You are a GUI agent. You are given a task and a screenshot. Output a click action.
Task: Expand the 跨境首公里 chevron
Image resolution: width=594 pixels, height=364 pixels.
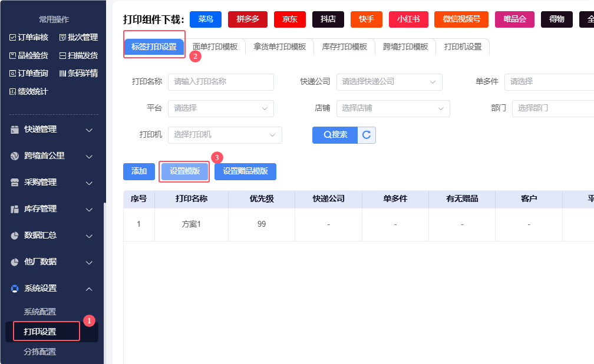[x=89, y=157]
